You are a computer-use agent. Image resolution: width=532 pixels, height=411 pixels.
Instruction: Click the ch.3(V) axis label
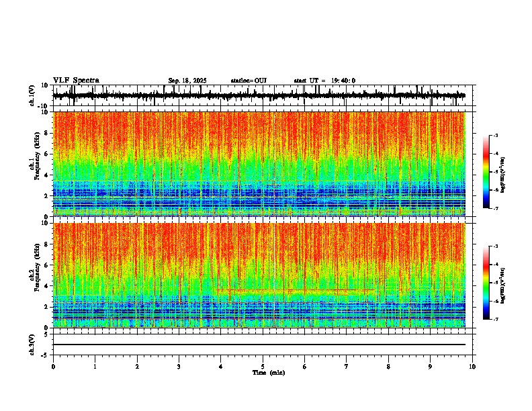[x=32, y=345]
